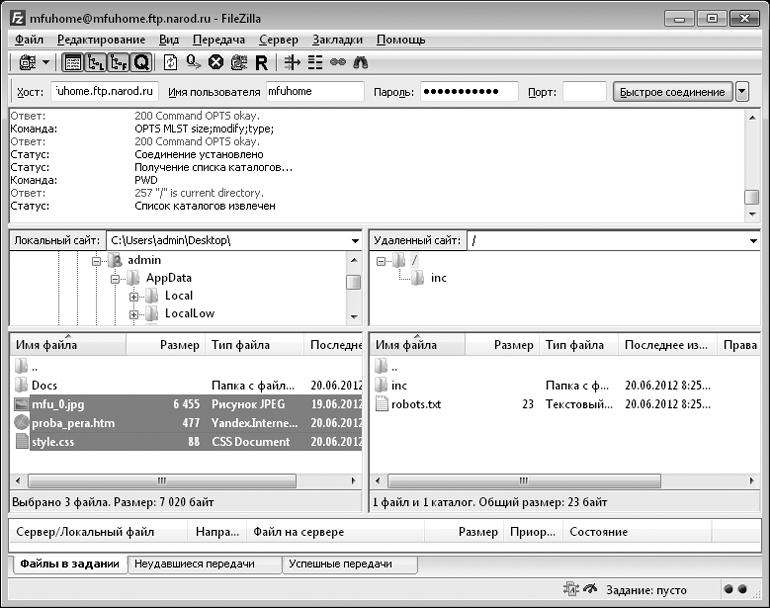Open the Закладки menu

coord(337,39)
